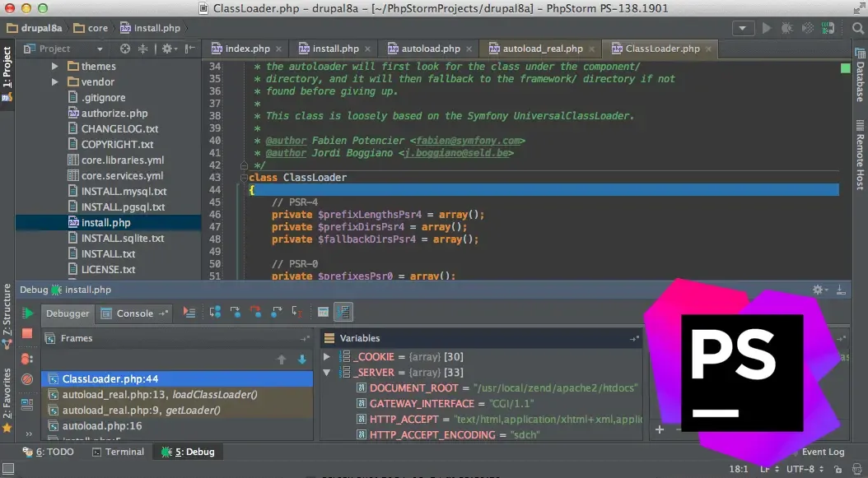Click the Debug bug icon in top toolbar

pos(786,28)
